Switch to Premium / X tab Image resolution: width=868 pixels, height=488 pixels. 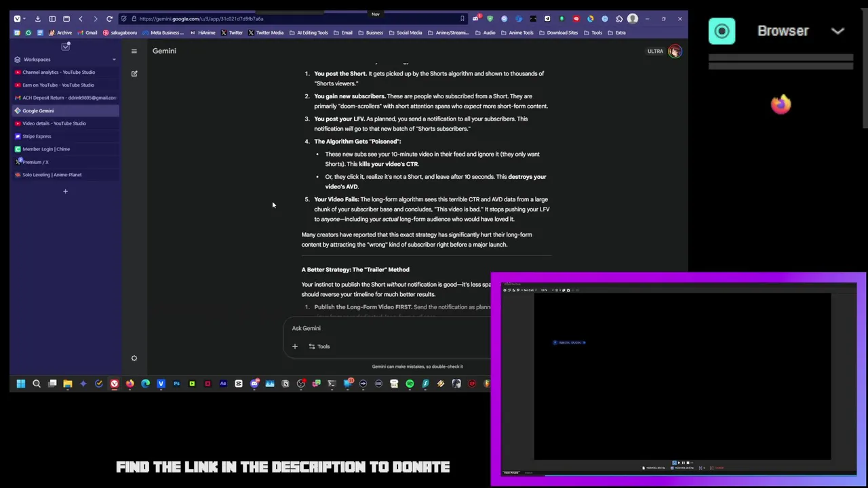pos(65,162)
